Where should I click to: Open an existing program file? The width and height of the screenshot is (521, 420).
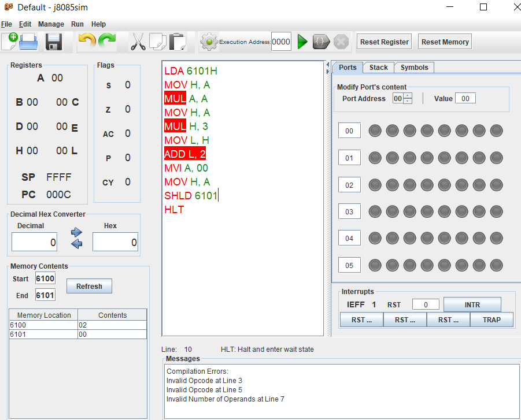click(x=28, y=41)
